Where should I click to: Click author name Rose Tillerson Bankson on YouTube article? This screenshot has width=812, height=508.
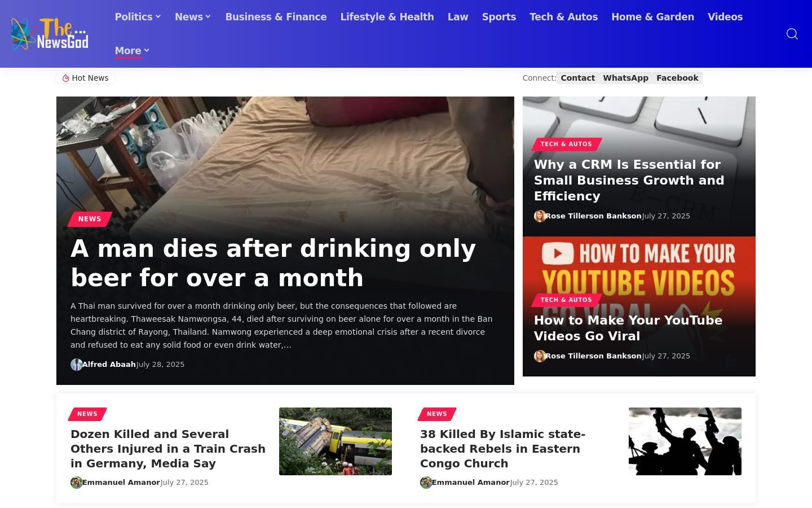point(593,356)
